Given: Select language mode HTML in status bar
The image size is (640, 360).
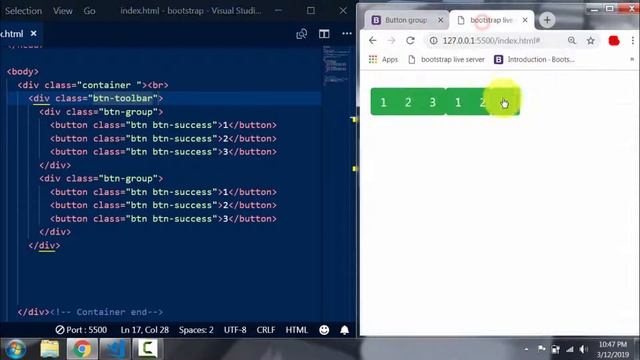Looking at the screenshot, I should tap(297, 330).
